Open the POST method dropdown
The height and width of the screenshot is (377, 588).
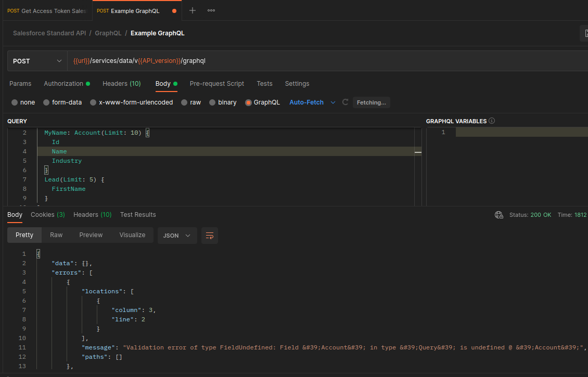(x=37, y=61)
